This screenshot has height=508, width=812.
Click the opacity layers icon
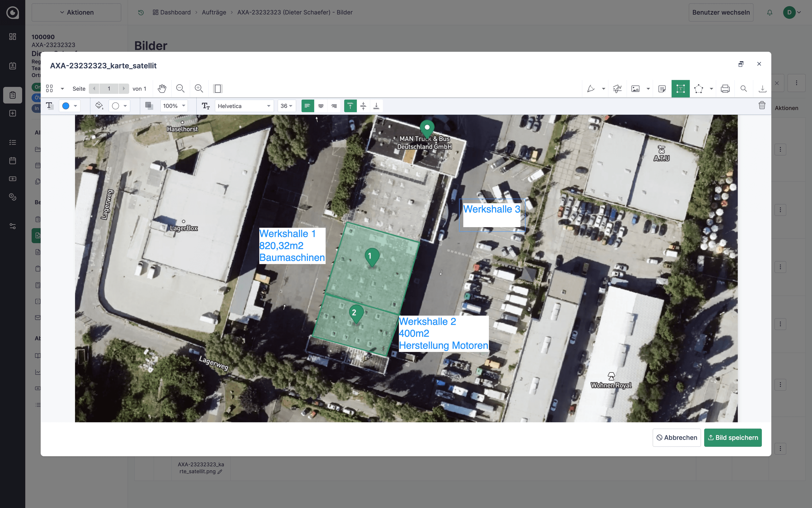149,106
